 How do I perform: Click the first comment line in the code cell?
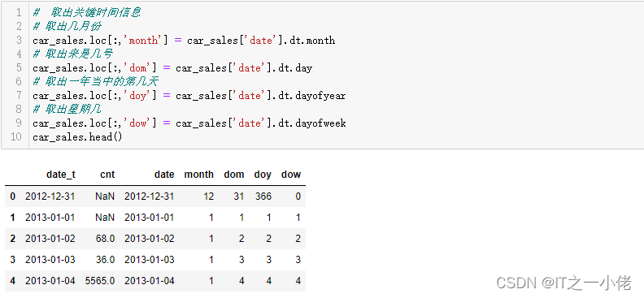pyautogui.click(x=87, y=13)
